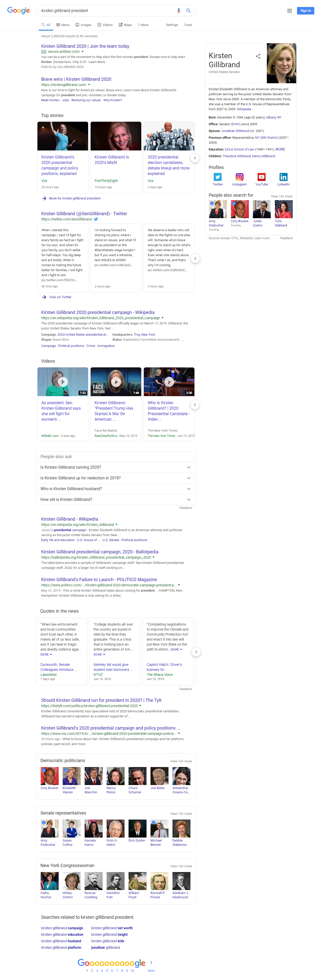Click the next page arrow above Next
Screen dimensions: 317x980
point(151,962)
